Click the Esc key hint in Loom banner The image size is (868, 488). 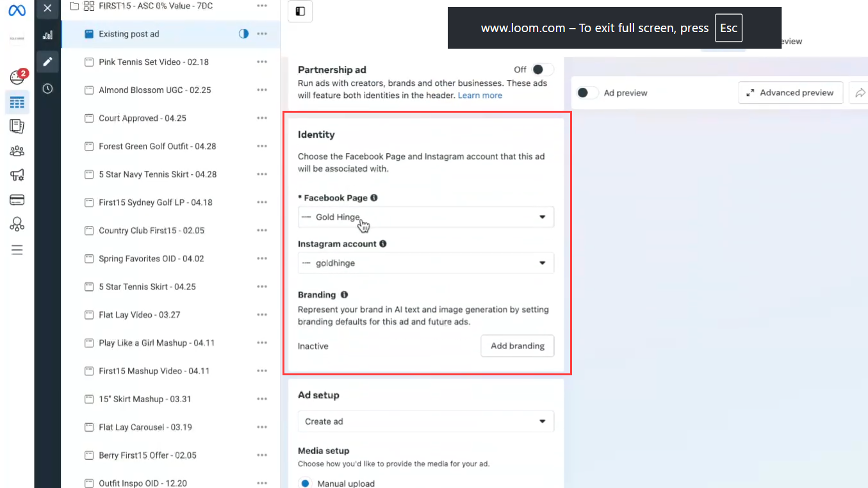[728, 28]
